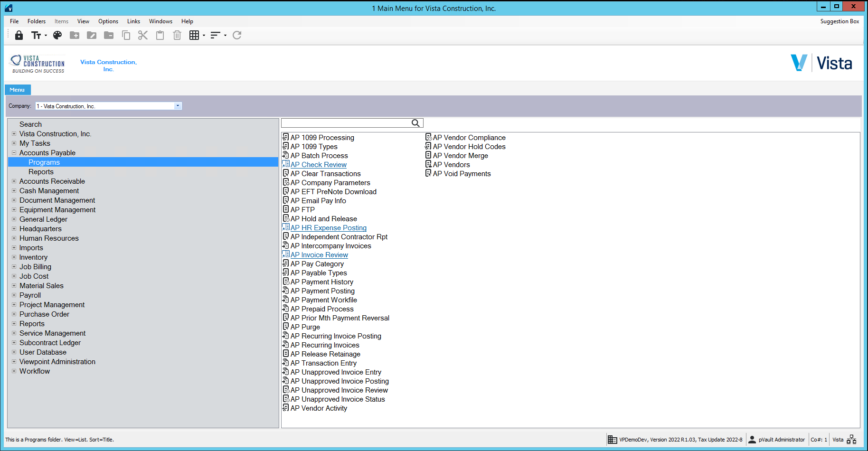Click the delete trash icon
Screen dimensions: 868x451
click(x=177, y=35)
